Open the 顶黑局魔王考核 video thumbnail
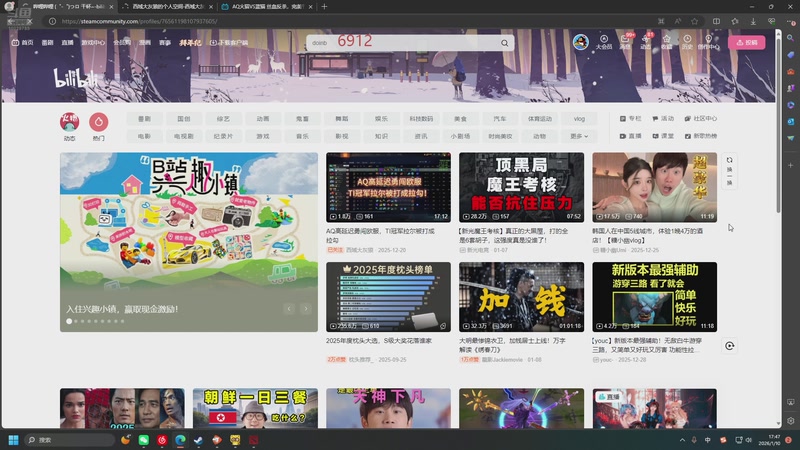The image size is (800, 450). coord(521,187)
